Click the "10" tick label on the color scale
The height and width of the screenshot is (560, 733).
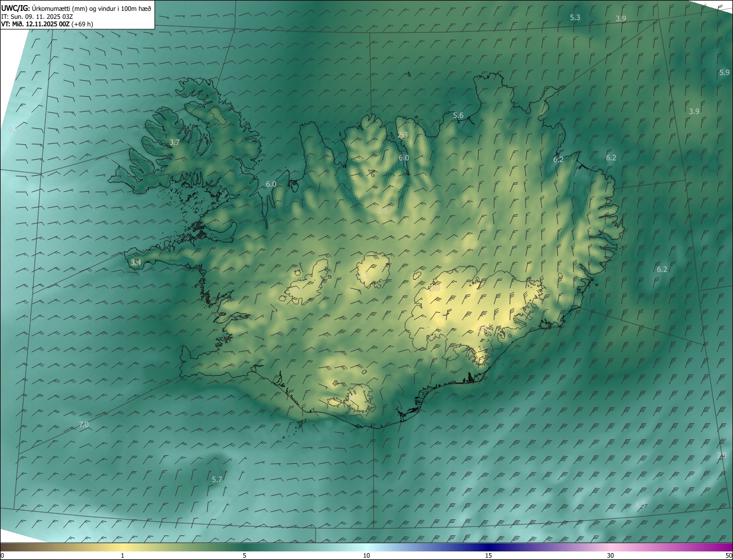point(366,555)
